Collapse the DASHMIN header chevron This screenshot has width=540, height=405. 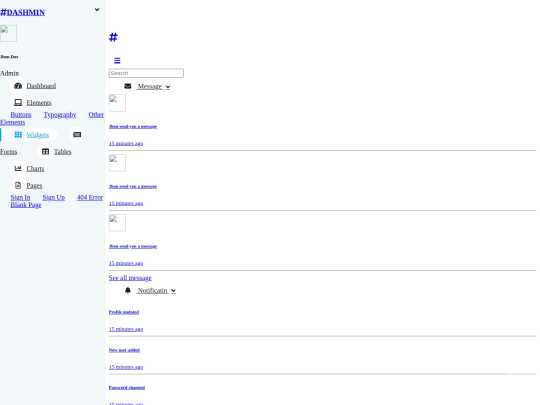click(97, 10)
